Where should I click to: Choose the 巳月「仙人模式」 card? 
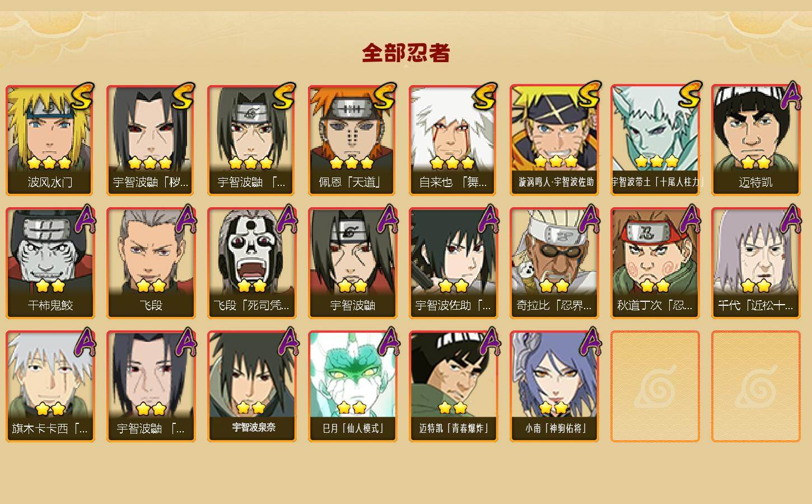pyautogui.click(x=353, y=386)
